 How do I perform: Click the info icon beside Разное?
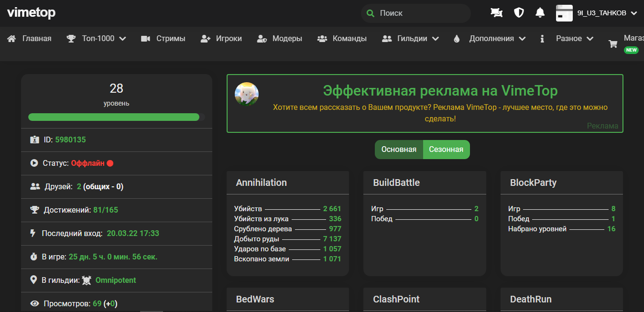[542, 39]
